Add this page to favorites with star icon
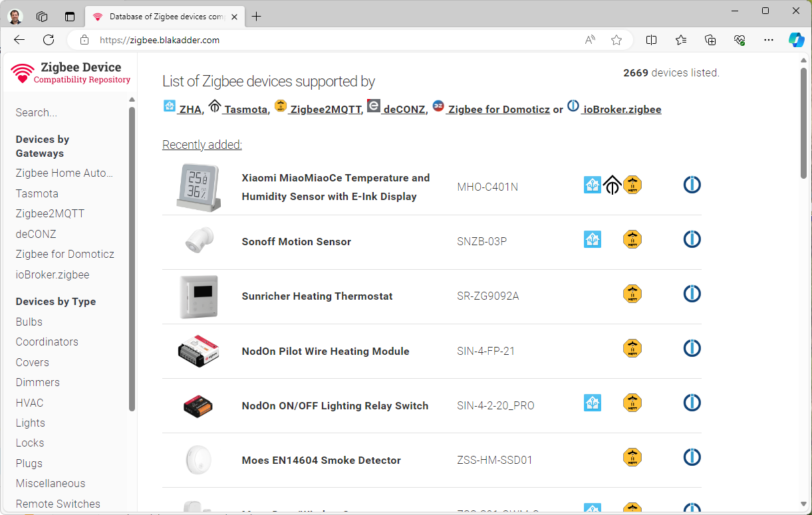 tap(616, 40)
